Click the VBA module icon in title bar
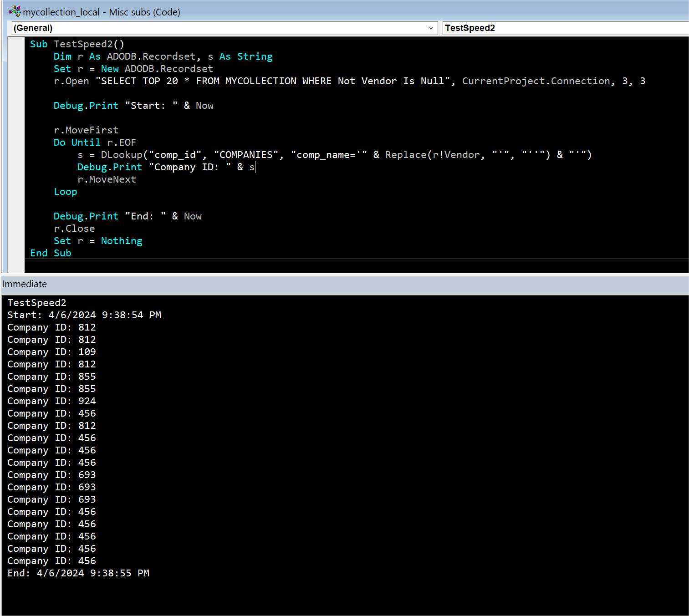Image resolution: width=689 pixels, height=616 pixels. (15, 11)
